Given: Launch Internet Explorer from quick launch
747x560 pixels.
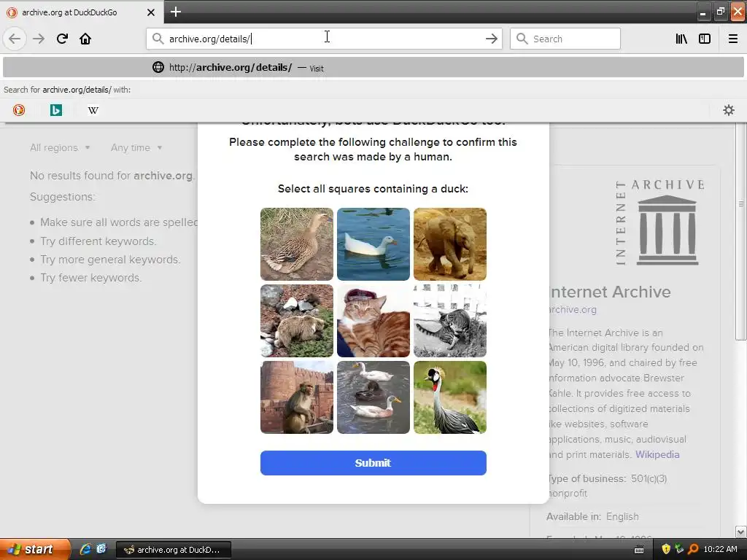Looking at the screenshot, I should 86,550.
